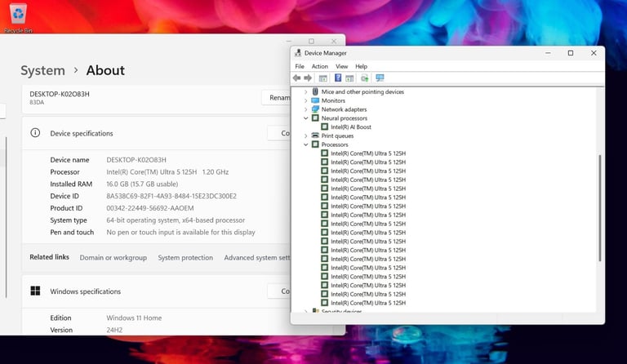This screenshot has width=627, height=364.
Task: Click the Rename button in Settings
Action: pos(277,97)
